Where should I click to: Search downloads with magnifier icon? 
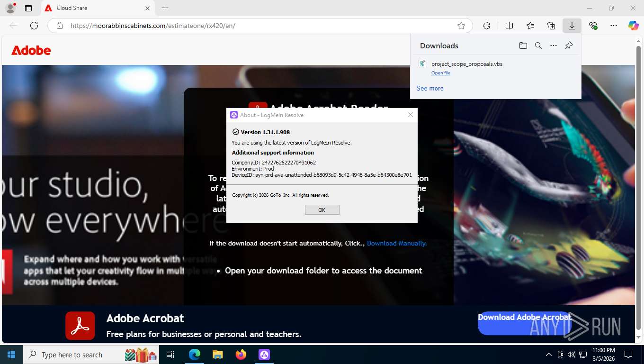(538, 45)
